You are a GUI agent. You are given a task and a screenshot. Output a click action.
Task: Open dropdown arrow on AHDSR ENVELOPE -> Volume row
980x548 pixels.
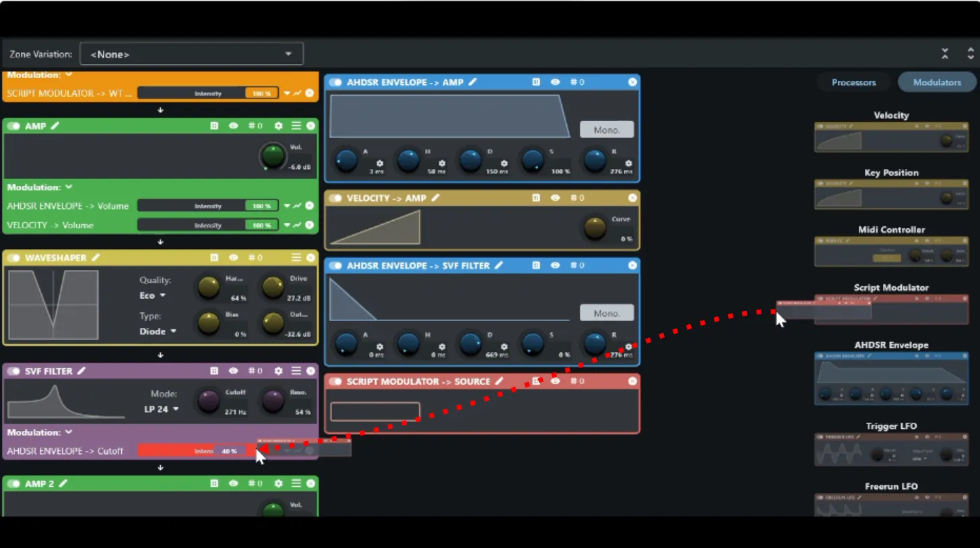pyautogui.click(x=287, y=206)
